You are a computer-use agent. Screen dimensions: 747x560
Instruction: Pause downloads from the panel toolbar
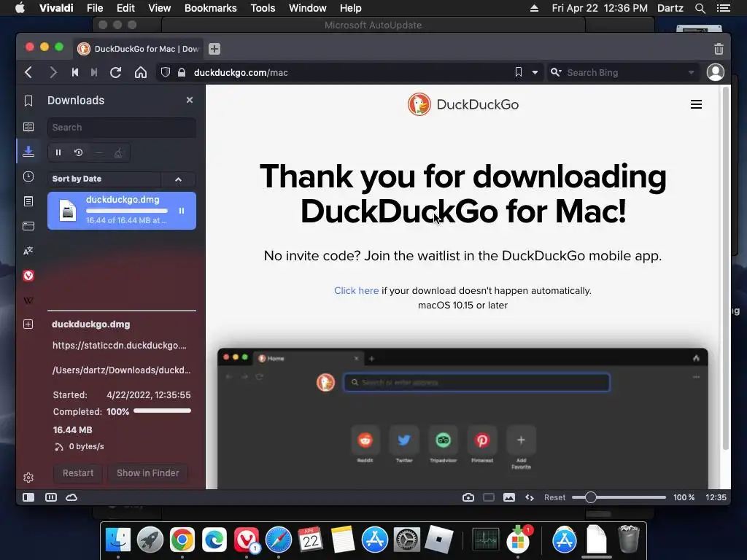pos(58,153)
